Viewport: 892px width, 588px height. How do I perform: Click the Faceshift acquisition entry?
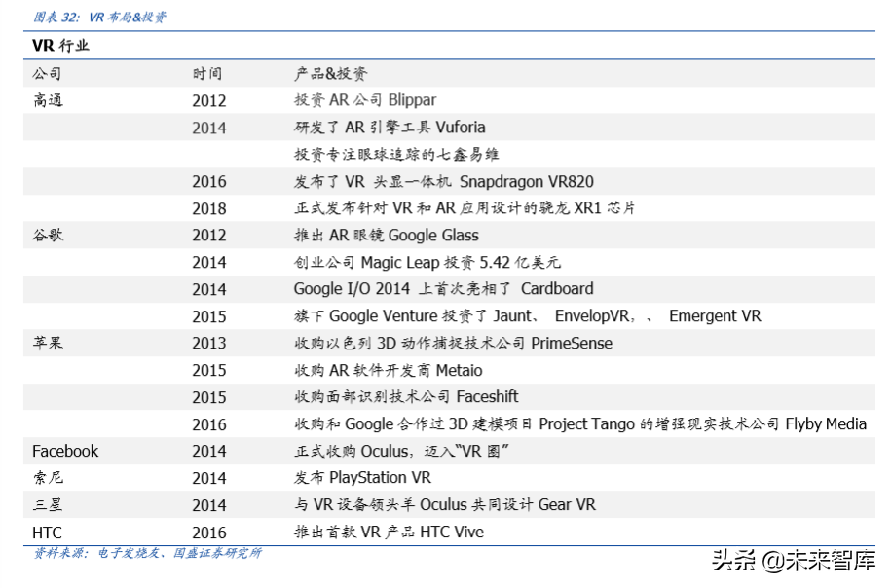click(x=406, y=397)
